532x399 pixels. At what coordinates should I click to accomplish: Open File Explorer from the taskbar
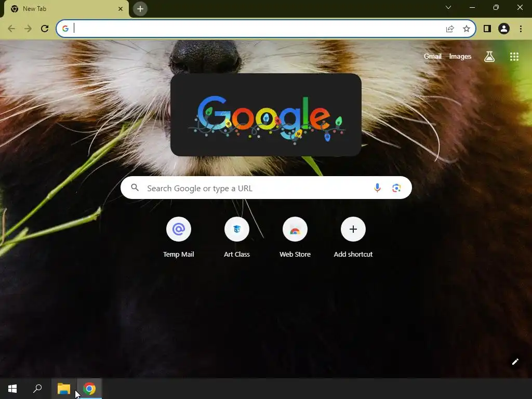click(x=64, y=389)
